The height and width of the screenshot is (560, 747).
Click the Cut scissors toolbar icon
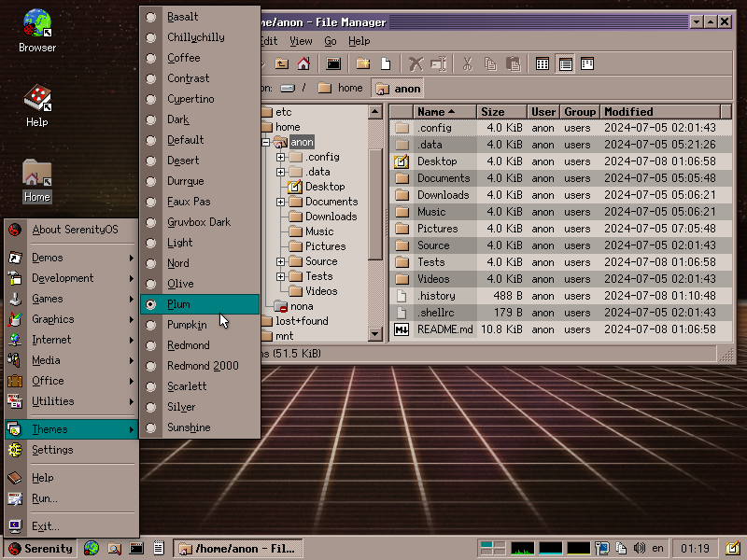(x=468, y=63)
